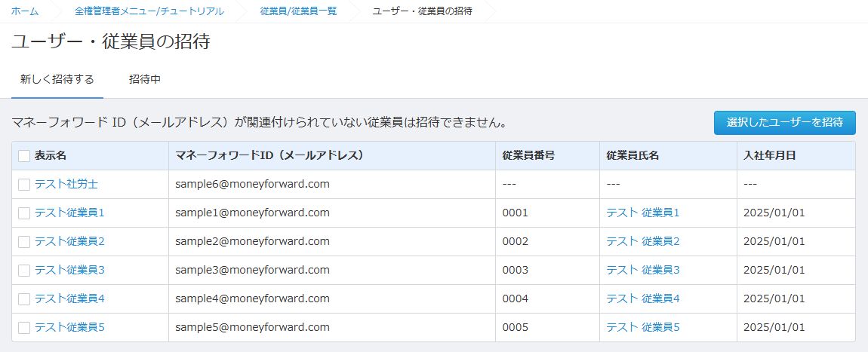Select checkbox for テスト従業員1
This screenshot has height=352, width=868.
point(24,213)
